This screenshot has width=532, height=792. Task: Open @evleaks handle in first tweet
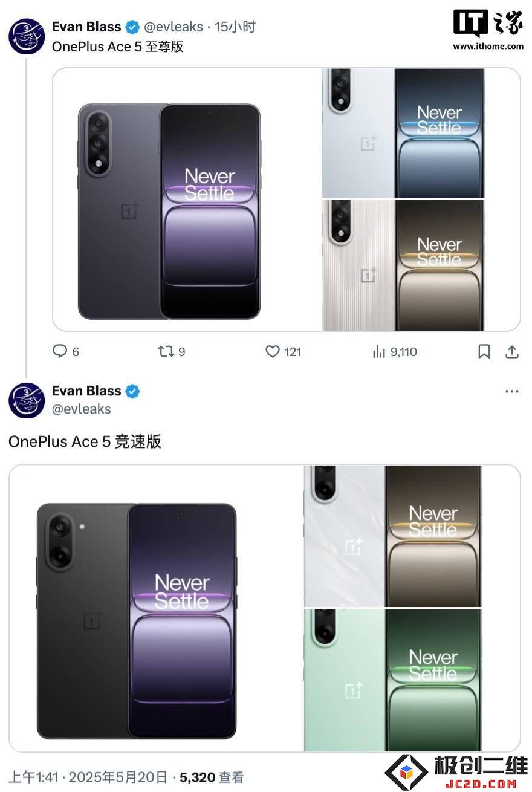click(174, 27)
